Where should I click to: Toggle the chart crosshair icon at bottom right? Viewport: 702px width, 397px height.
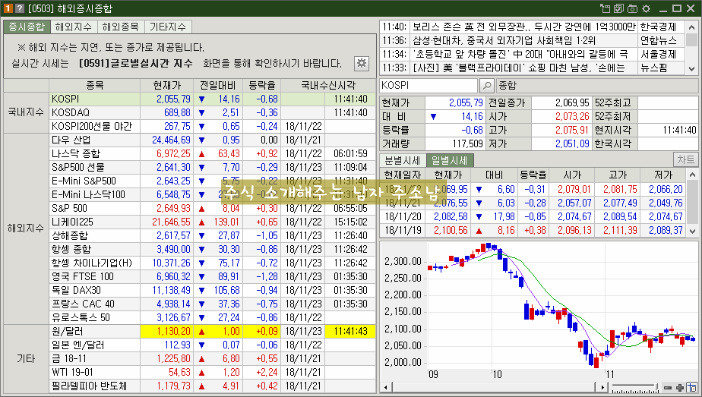pos(692,388)
